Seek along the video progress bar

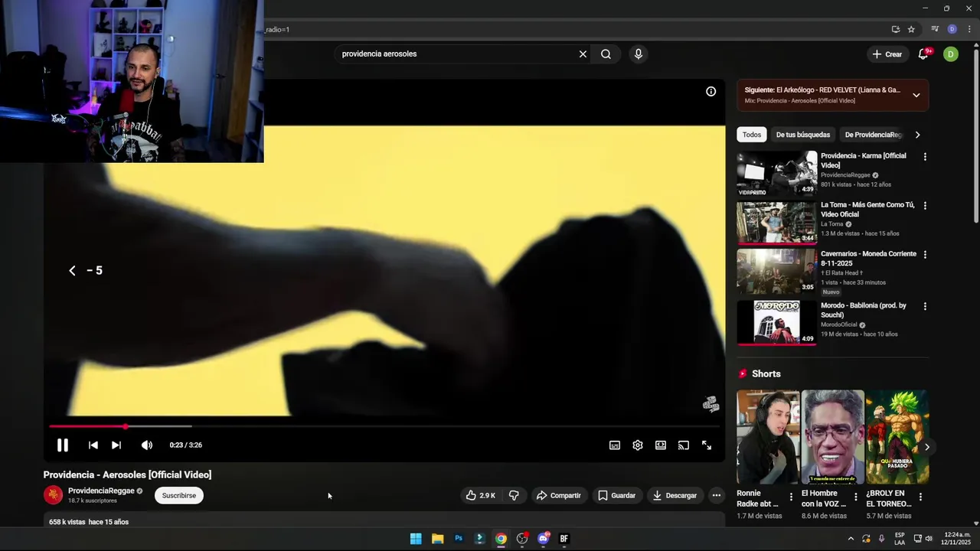[x=385, y=426]
